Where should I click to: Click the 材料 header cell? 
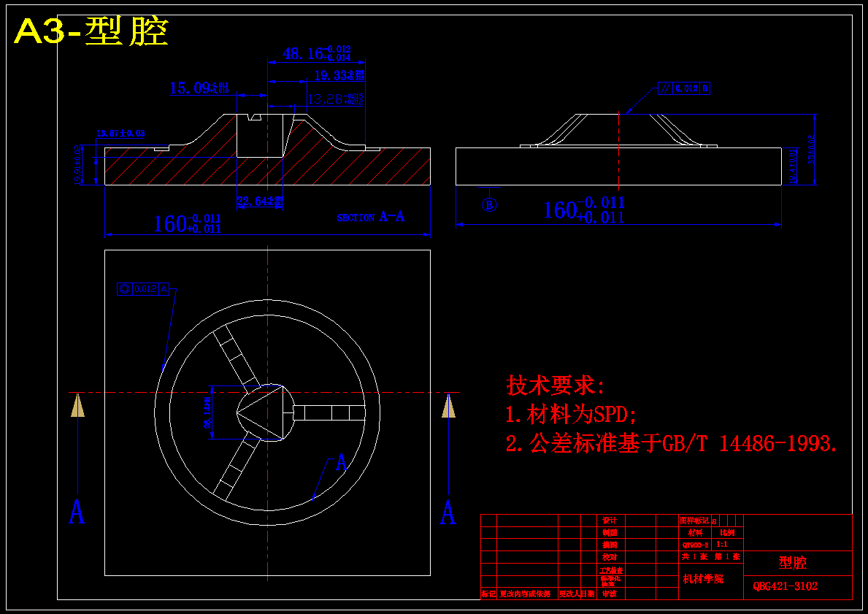[x=695, y=533]
